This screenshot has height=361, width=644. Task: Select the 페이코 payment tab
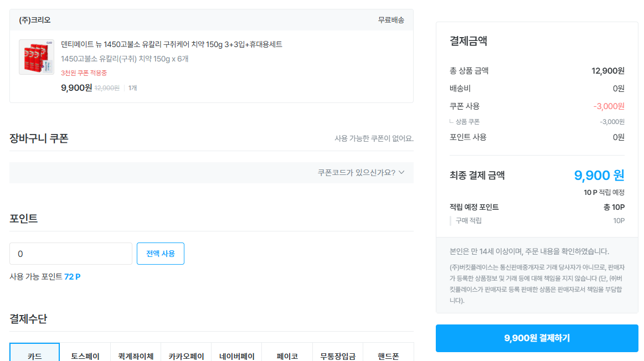tap(287, 355)
